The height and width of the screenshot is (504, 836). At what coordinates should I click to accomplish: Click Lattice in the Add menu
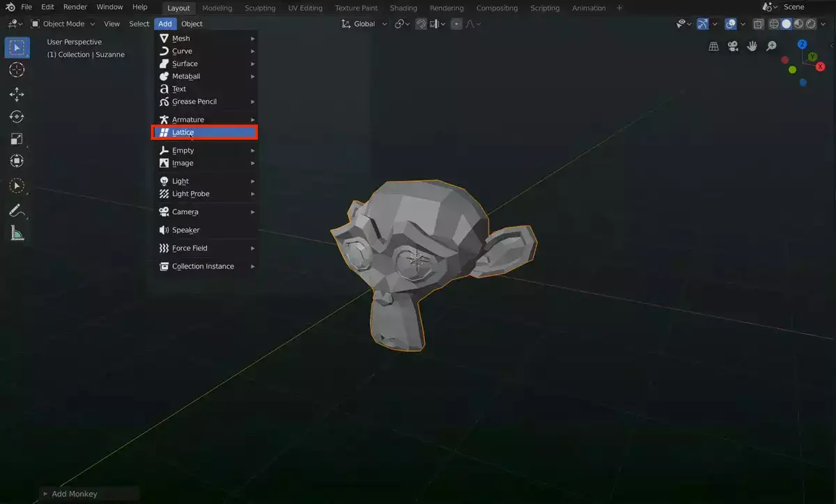click(205, 132)
